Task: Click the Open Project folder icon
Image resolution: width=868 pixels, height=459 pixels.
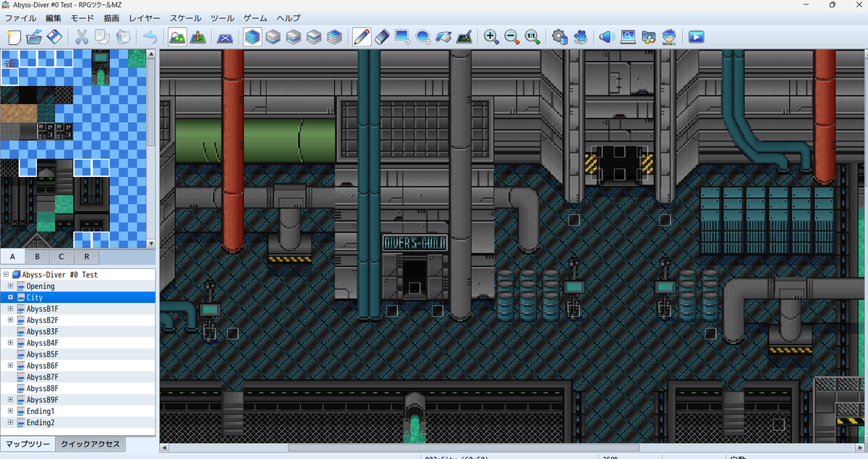Action: (x=34, y=37)
